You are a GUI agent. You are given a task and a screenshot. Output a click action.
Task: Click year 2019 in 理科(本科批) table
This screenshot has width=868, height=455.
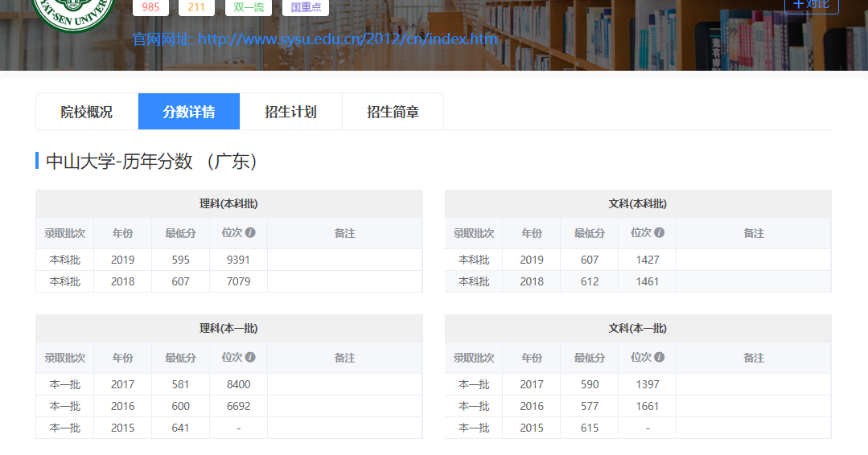click(x=122, y=260)
